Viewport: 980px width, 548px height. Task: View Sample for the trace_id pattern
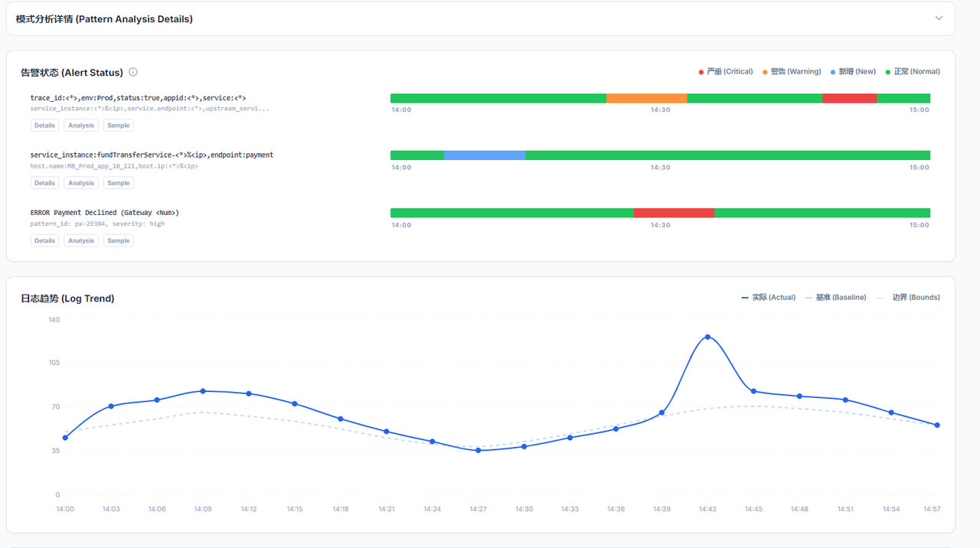point(118,126)
